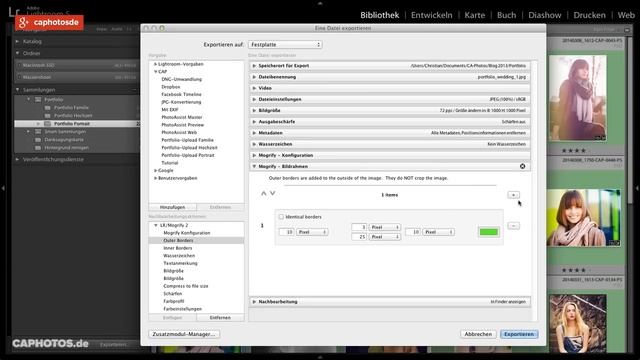Expand the Dateibenennung section
Screen dimensions: 640x360
pyautogui.click(x=254, y=77)
